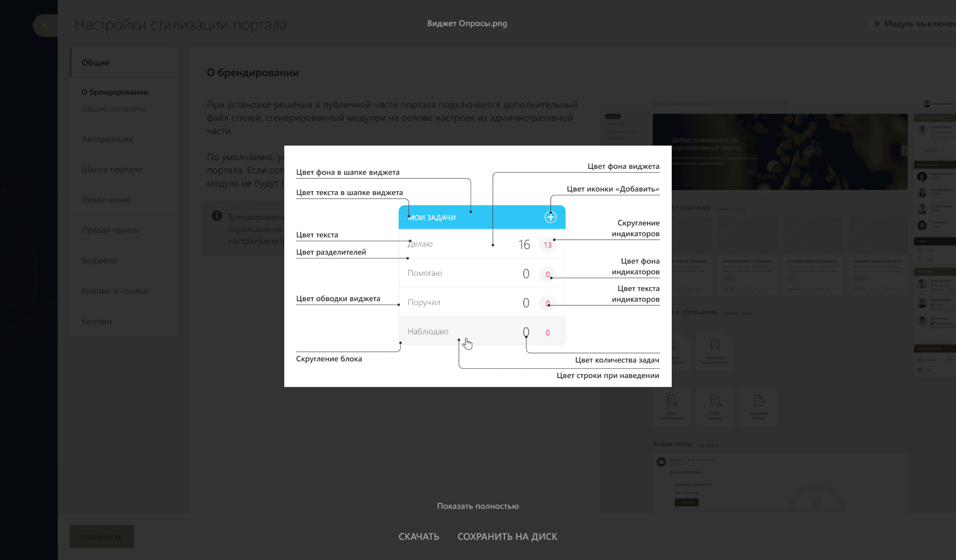Click the info icon beside the Брендирование note
This screenshot has height=560, width=956.
coord(217,216)
